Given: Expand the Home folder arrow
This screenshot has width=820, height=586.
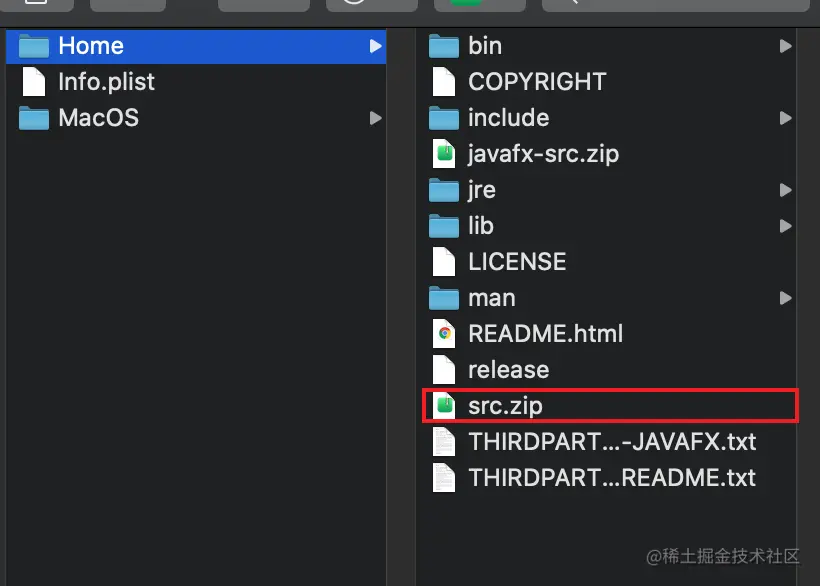Looking at the screenshot, I should point(375,46).
